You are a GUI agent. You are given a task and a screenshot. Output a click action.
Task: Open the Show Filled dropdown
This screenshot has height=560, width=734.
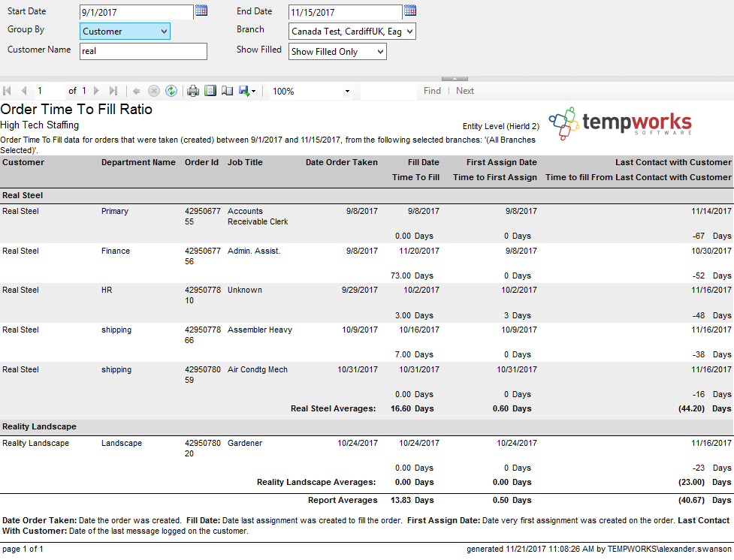point(337,52)
